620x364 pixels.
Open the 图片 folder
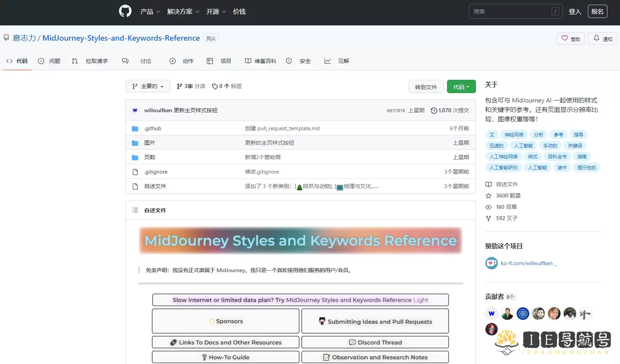coord(150,143)
